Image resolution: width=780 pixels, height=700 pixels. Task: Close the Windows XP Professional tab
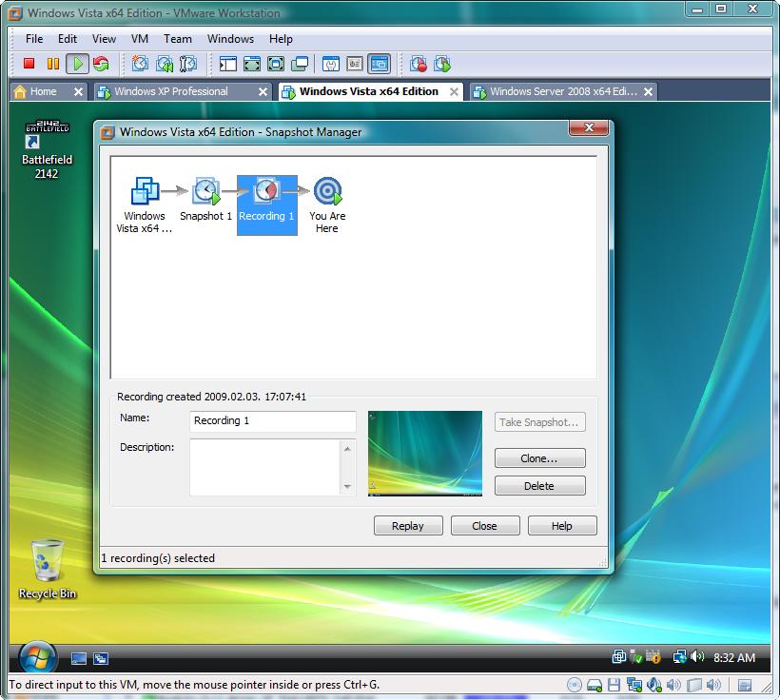click(x=263, y=92)
